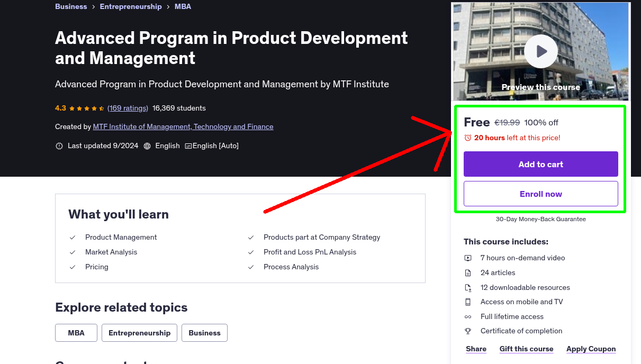Open the 169 ratings link
This screenshot has height=364, width=641.
point(128,108)
